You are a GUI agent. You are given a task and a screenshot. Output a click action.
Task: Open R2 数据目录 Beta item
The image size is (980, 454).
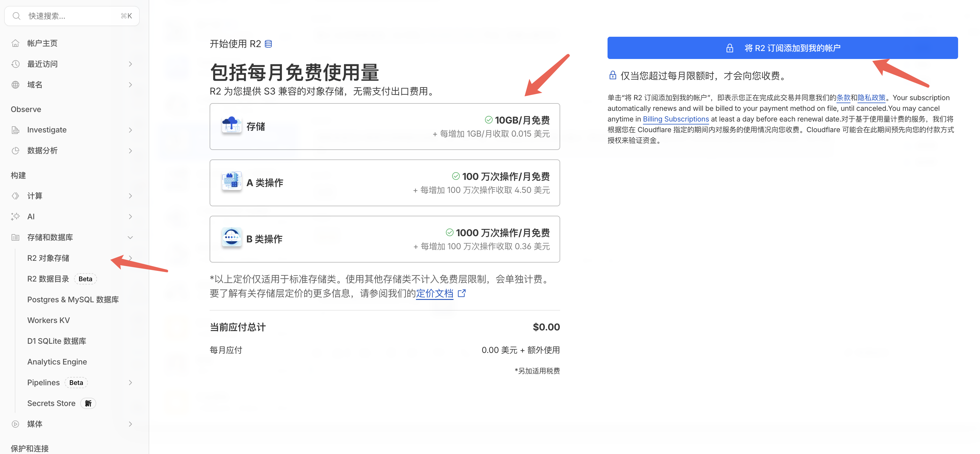click(62, 279)
